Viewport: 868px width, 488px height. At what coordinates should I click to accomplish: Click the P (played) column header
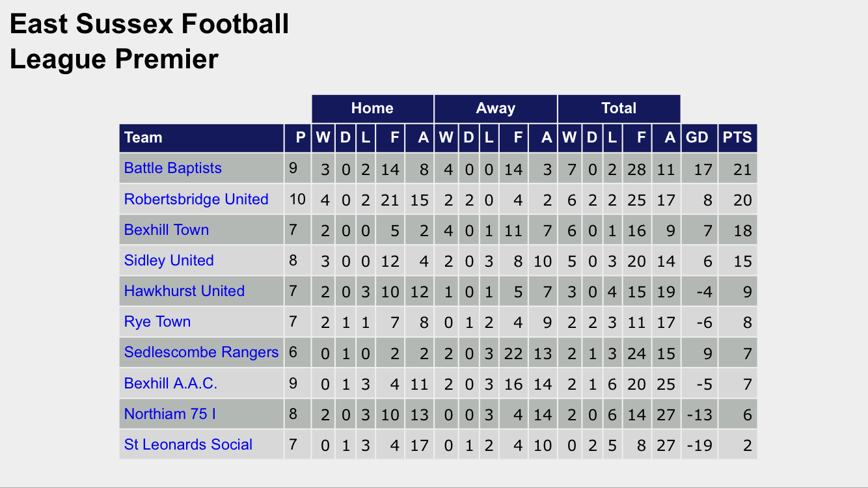tap(300, 137)
